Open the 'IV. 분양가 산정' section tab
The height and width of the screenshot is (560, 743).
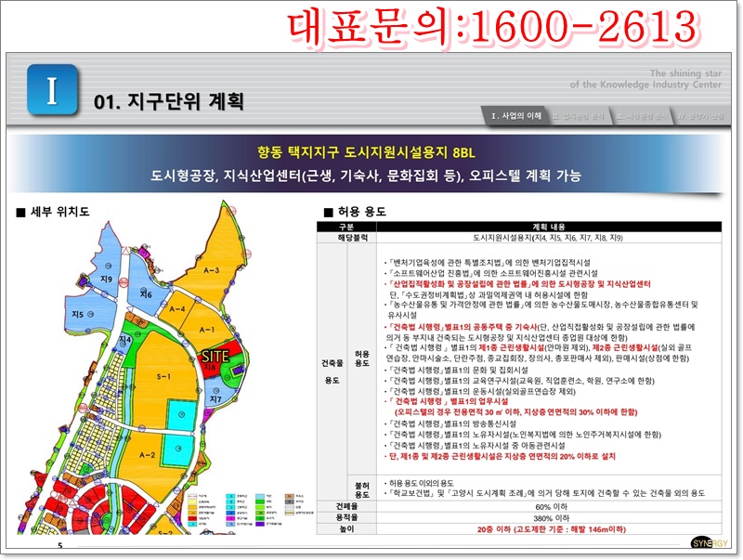[700, 116]
